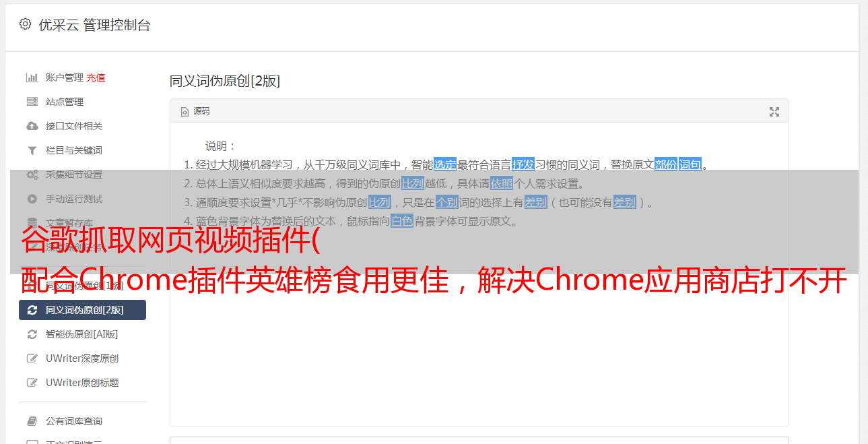Click the 公有词库查询 book icon

point(32,421)
